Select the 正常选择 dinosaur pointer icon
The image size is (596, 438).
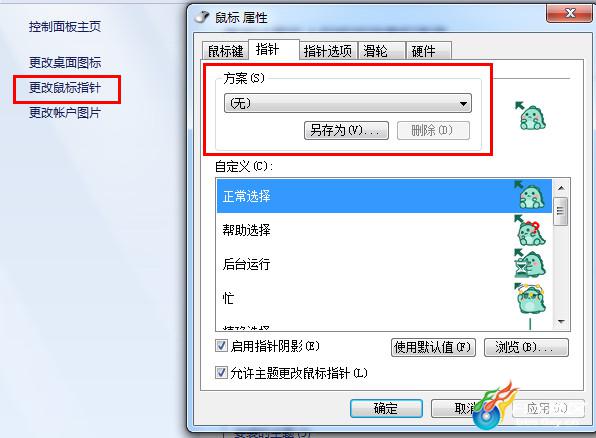point(529,195)
